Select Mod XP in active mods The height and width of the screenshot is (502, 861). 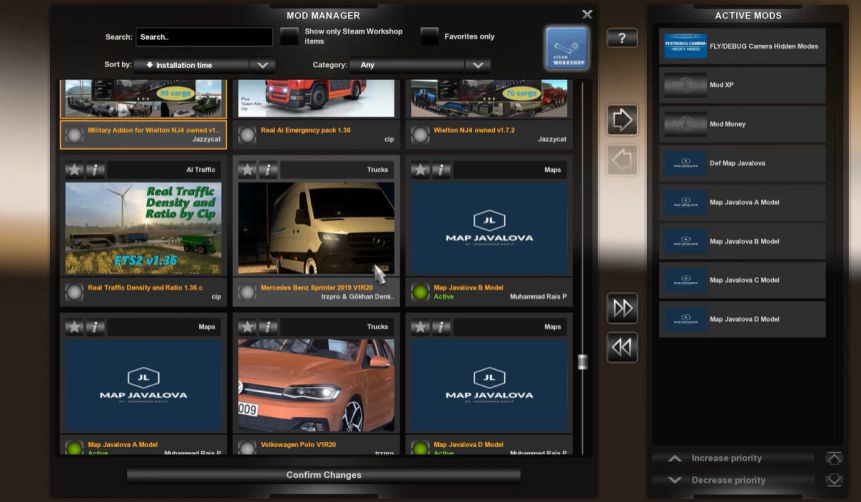tap(742, 85)
